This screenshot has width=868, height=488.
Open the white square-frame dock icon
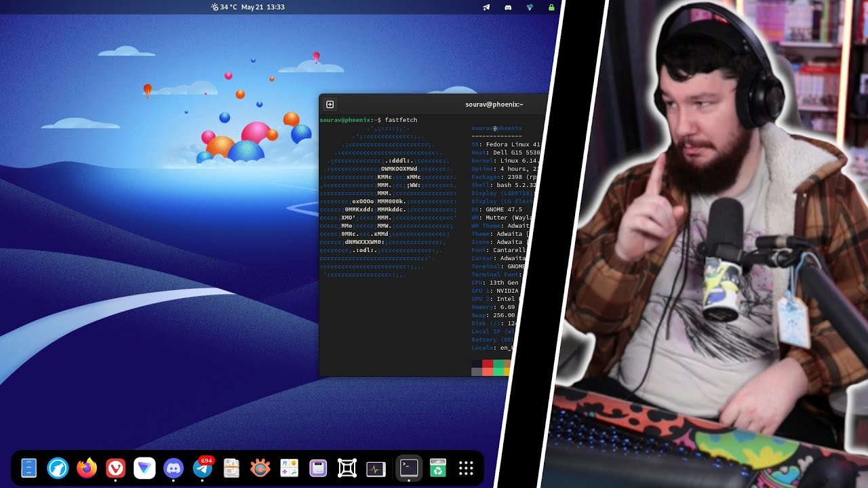click(347, 468)
